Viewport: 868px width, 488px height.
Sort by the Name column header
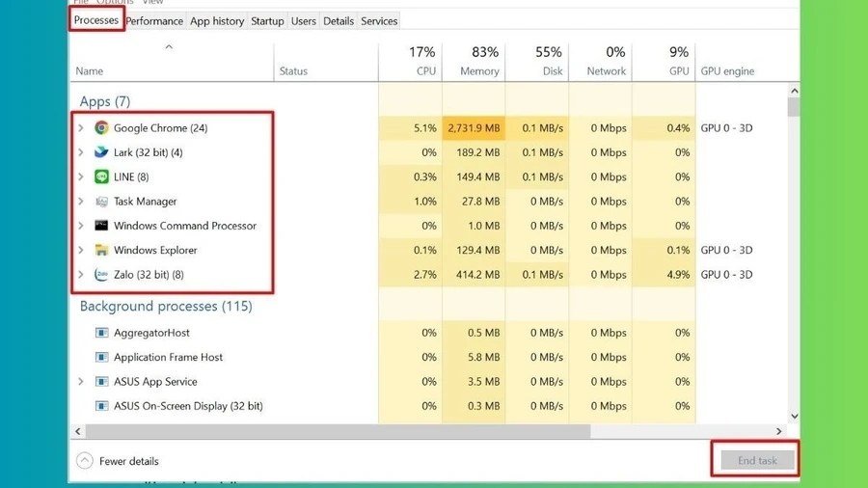tap(173, 63)
